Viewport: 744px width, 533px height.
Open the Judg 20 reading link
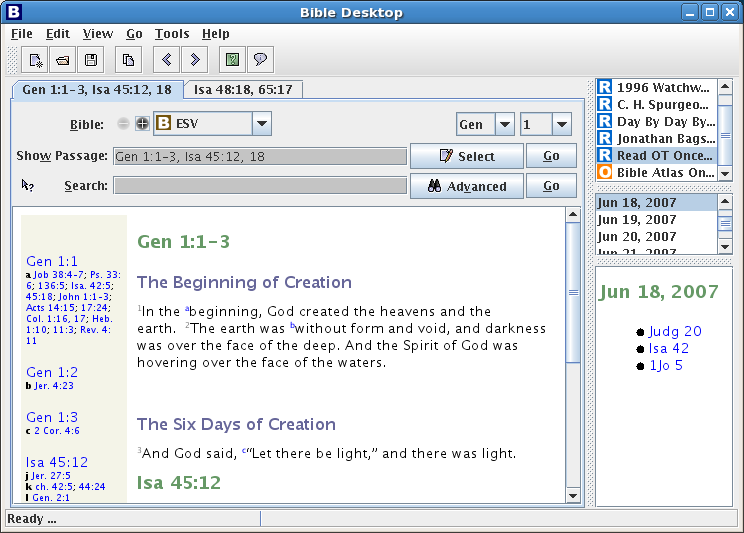(x=674, y=331)
